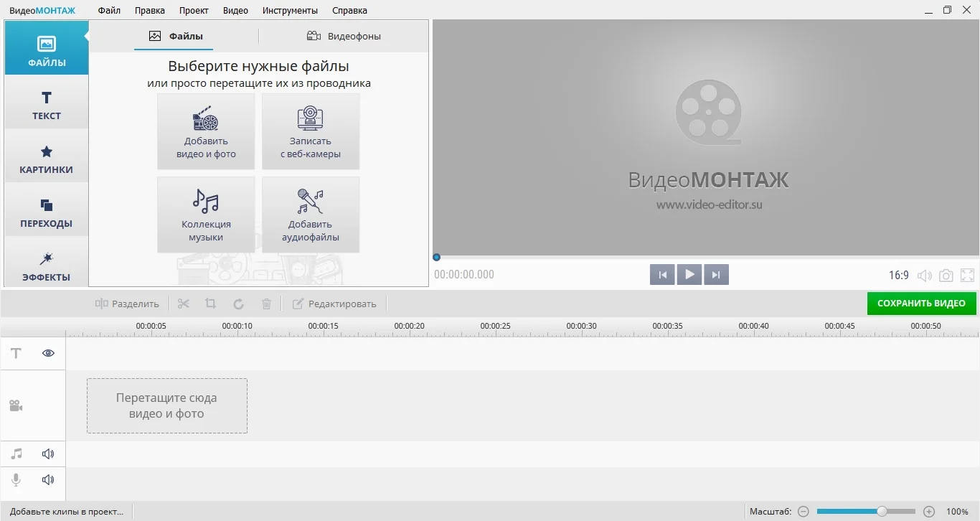Viewport: 980px width, 521px height.
Task: Open the Инструменты menu
Action: tap(290, 10)
